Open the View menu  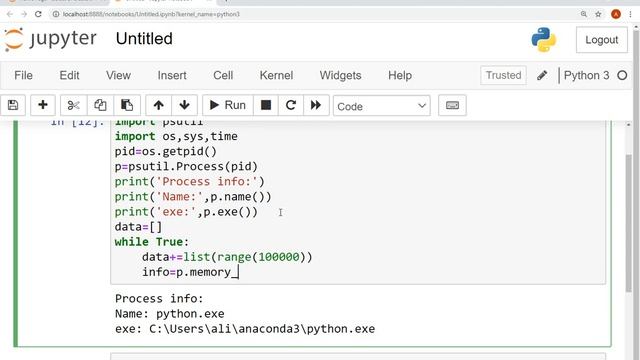118,76
